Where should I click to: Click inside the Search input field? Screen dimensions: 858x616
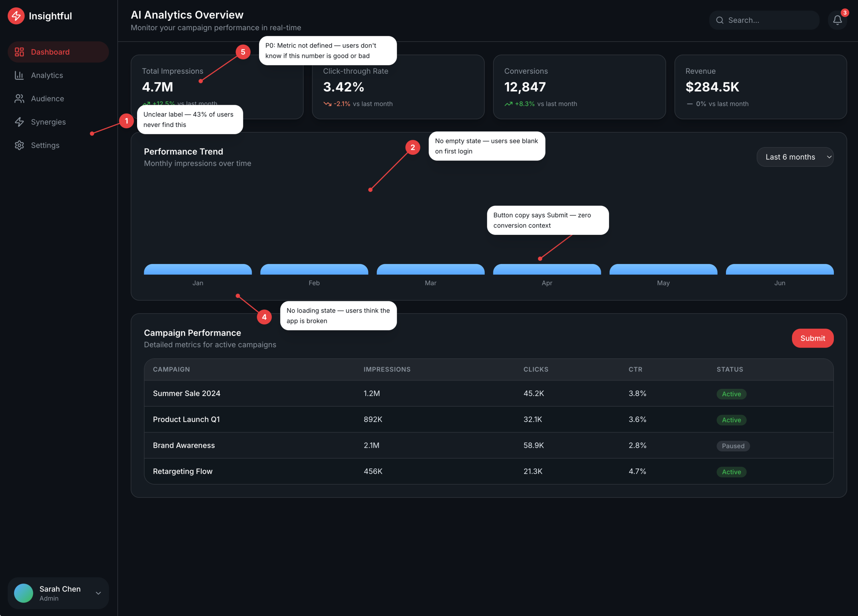tap(764, 20)
